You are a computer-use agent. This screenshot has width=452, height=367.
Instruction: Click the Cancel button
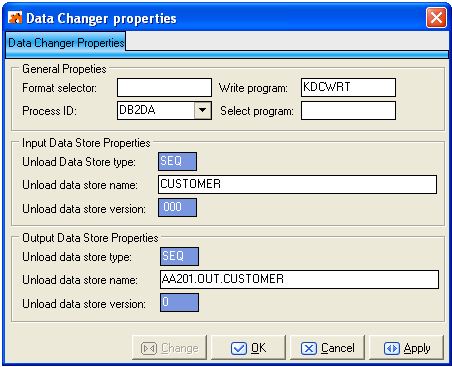click(327, 348)
